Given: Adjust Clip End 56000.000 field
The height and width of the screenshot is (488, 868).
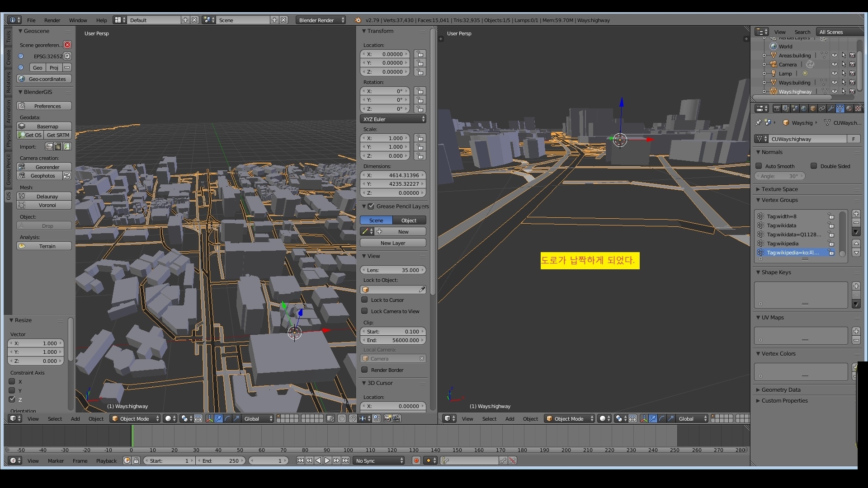Looking at the screenshot, I should click(x=393, y=340).
